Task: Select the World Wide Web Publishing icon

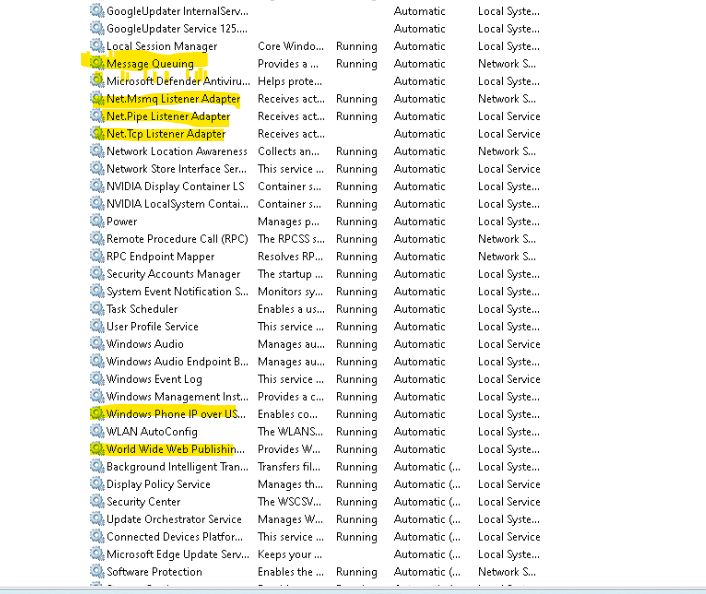Action: [97, 449]
